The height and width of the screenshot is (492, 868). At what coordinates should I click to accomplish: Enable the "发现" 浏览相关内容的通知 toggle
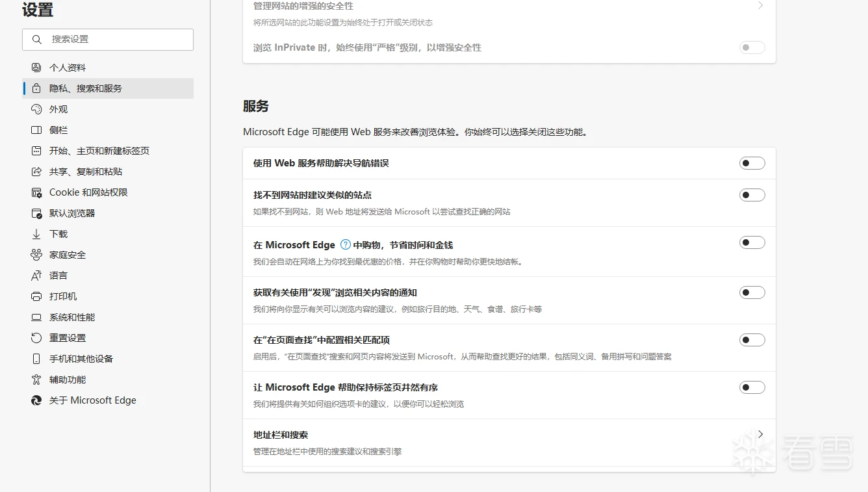[752, 292]
